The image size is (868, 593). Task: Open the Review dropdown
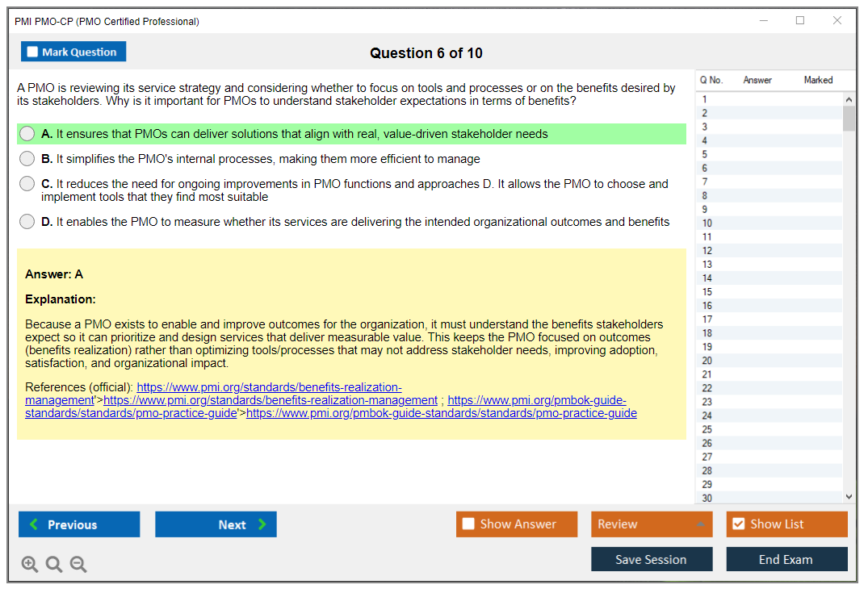651,524
